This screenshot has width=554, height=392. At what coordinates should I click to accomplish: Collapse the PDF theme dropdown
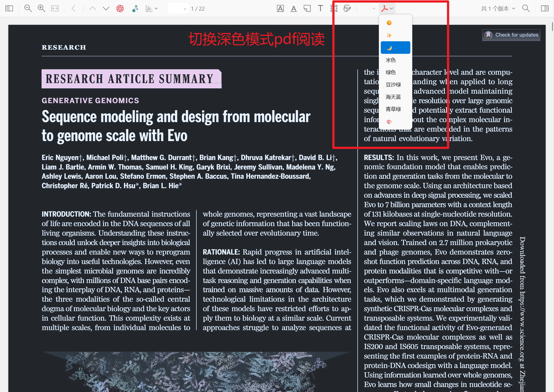tap(387, 8)
